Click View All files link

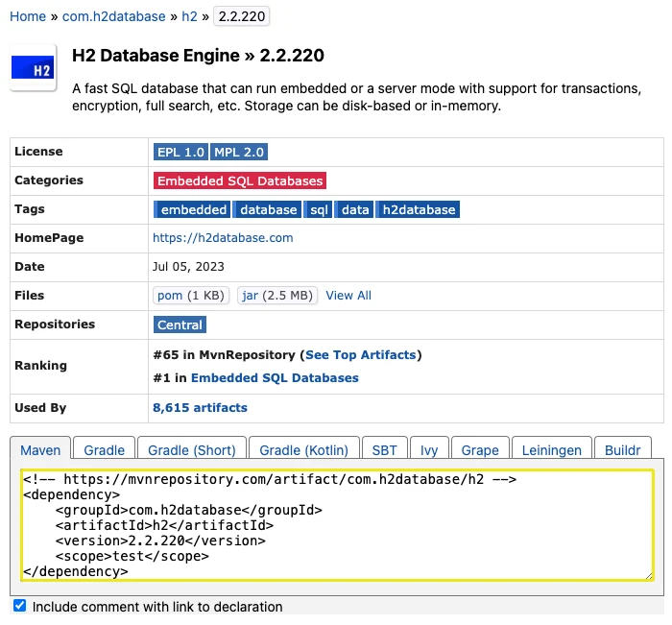pyautogui.click(x=348, y=296)
